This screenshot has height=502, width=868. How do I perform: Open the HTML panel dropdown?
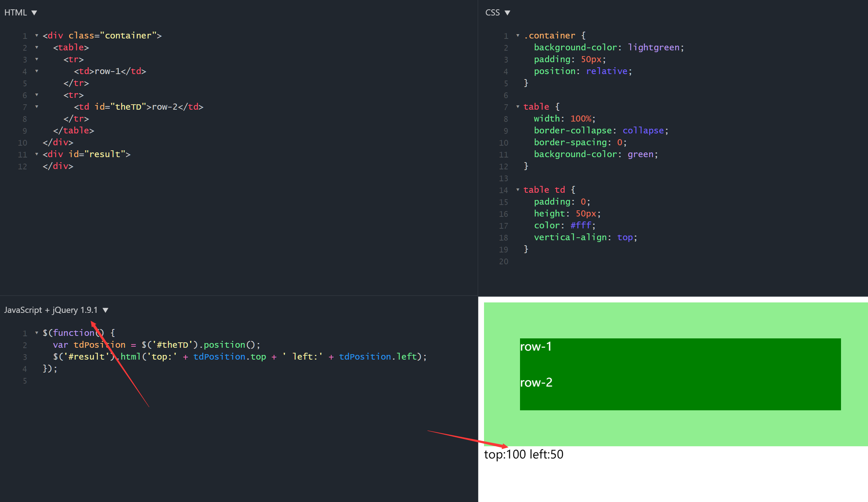(21, 13)
